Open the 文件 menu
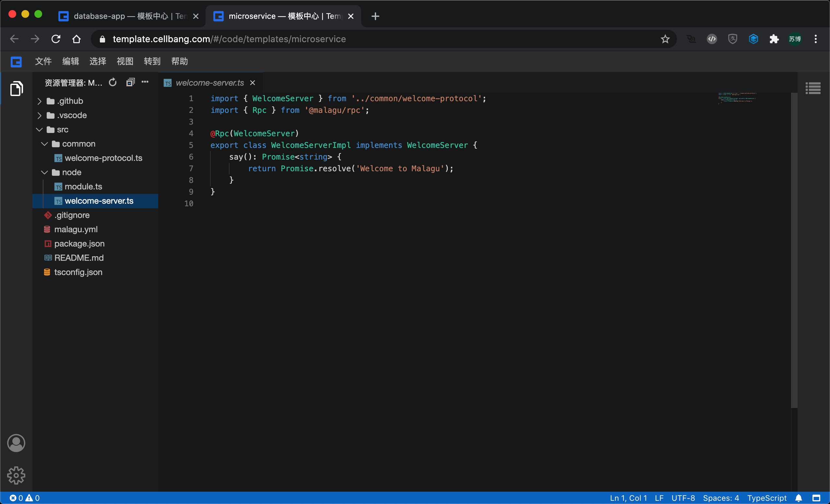 (43, 61)
